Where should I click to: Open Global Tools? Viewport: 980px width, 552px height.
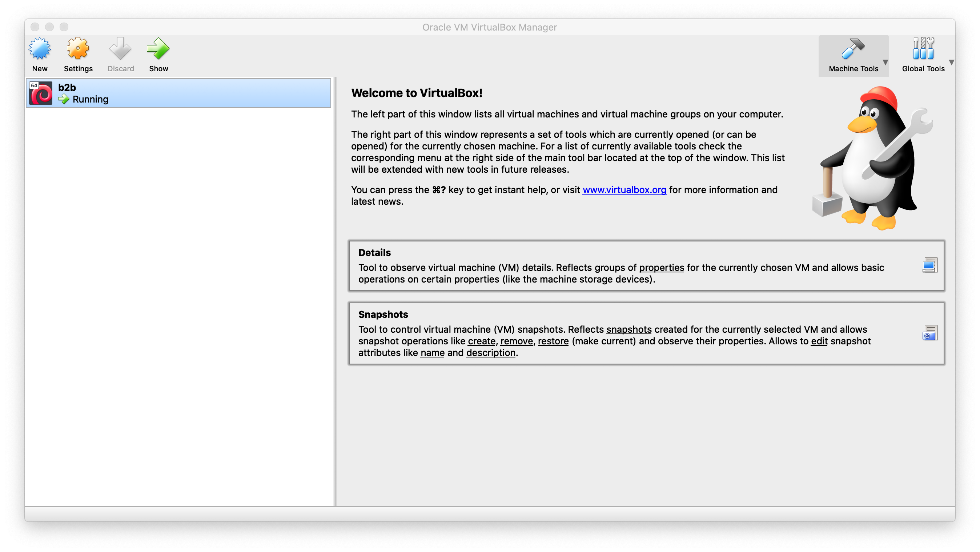point(923,49)
